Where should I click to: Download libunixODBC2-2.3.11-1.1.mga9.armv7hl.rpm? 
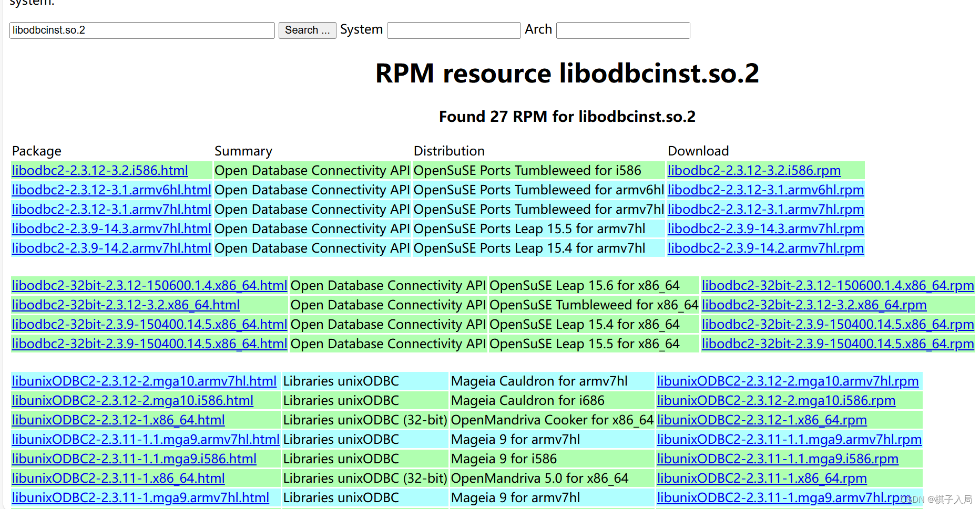[x=789, y=439]
